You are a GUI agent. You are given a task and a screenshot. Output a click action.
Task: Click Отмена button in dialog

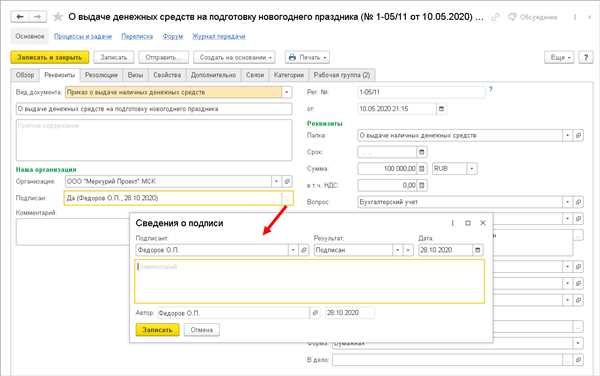coord(202,330)
